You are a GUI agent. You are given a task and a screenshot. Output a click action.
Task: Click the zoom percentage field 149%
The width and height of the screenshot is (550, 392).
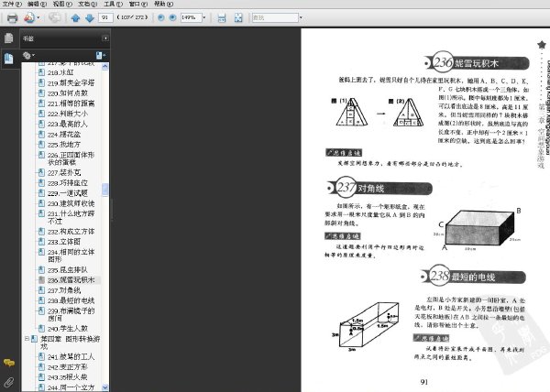191,17
